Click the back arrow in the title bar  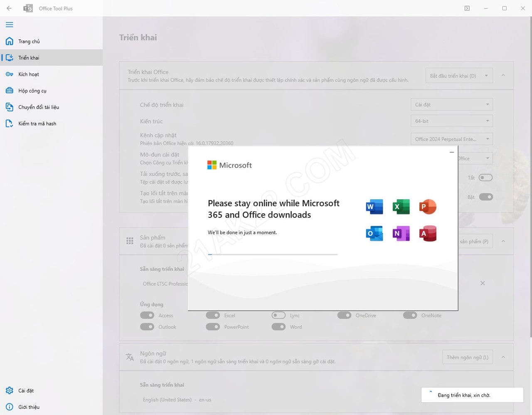coord(9,8)
